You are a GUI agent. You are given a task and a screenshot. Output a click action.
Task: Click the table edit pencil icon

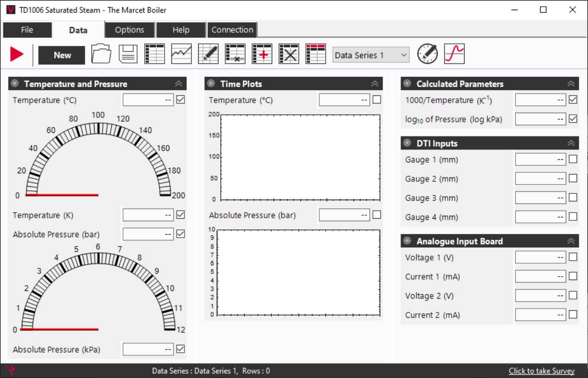[x=208, y=54]
